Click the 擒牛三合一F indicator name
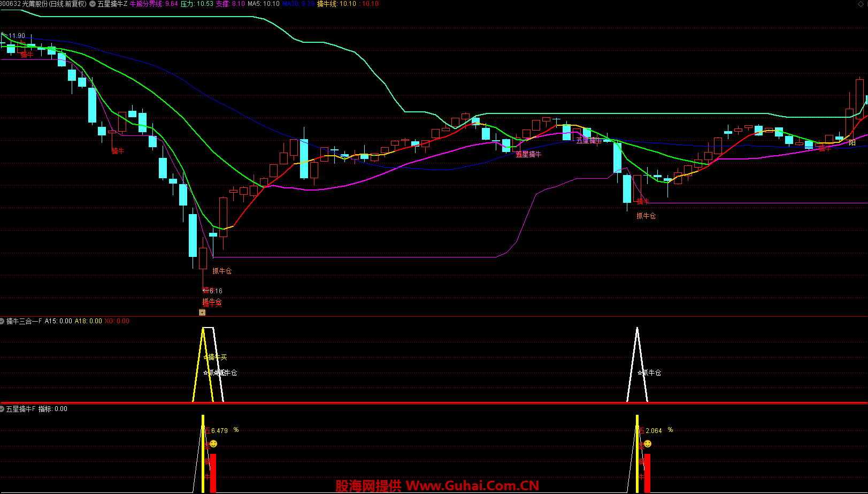Screen dimensions: 868x494 point(24,321)
